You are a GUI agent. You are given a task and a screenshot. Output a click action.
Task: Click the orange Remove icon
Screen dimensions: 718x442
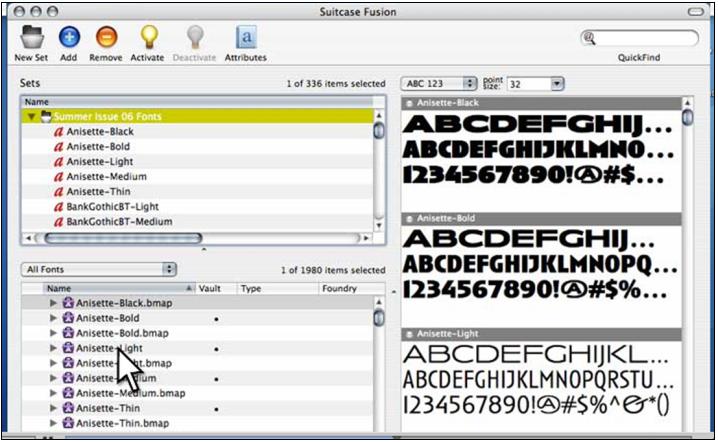point(106,37)
